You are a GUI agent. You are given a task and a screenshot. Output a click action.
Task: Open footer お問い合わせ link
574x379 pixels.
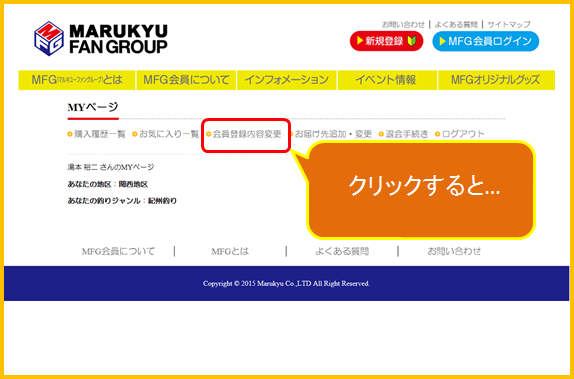tap(454, 252)
